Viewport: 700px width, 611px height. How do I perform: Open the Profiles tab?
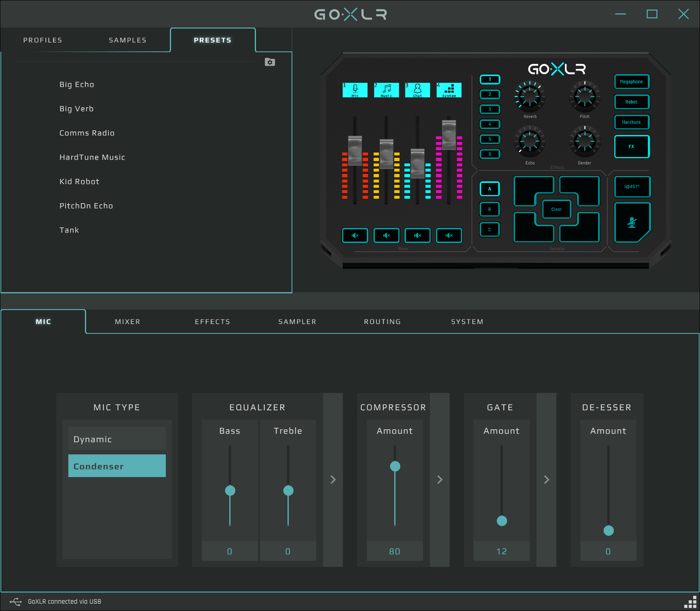coord(43,40)
